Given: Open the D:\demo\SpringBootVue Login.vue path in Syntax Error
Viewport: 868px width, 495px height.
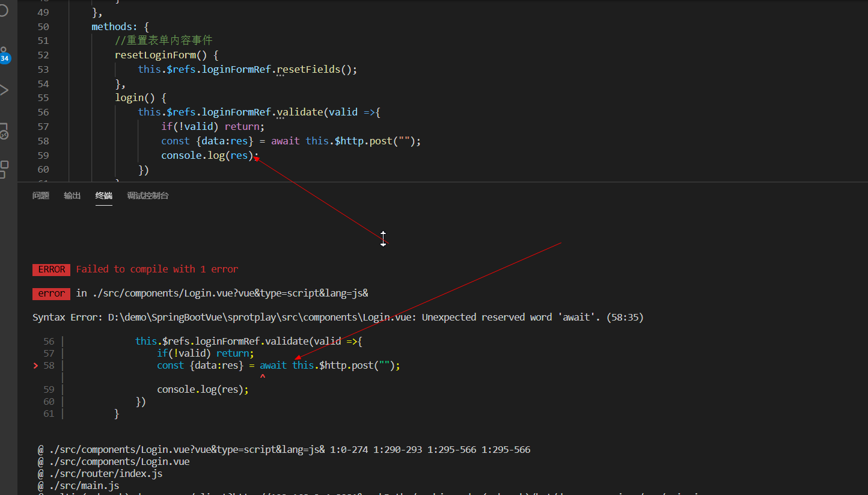Looking at the screenshot, I should coord(260,317).
